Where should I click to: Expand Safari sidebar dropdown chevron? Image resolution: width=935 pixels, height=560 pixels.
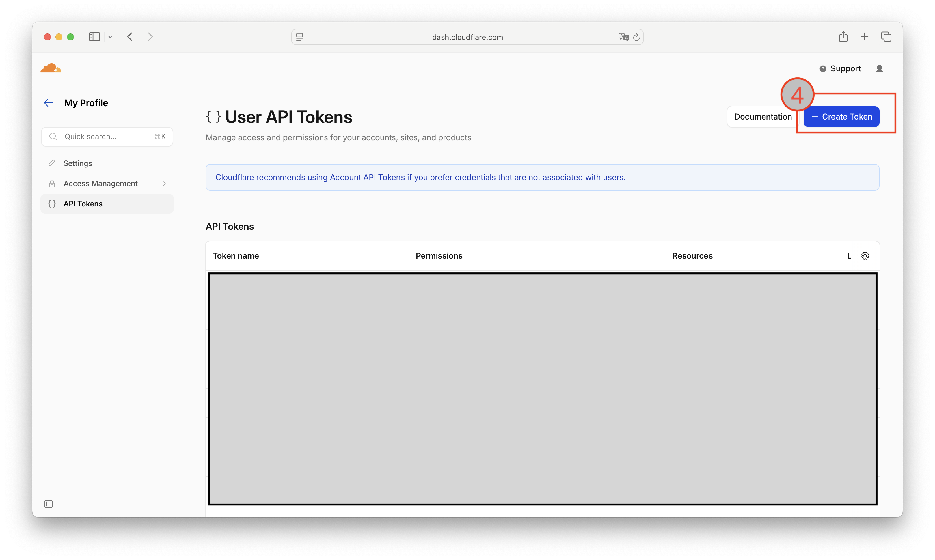[x=110, y=37]
